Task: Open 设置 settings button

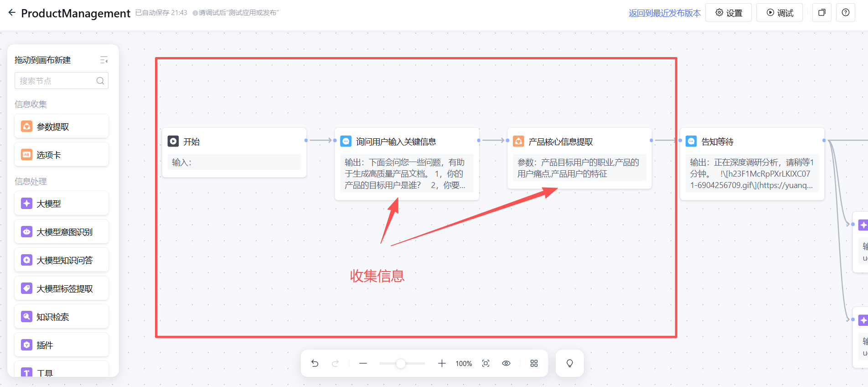Action: (728, 13)
